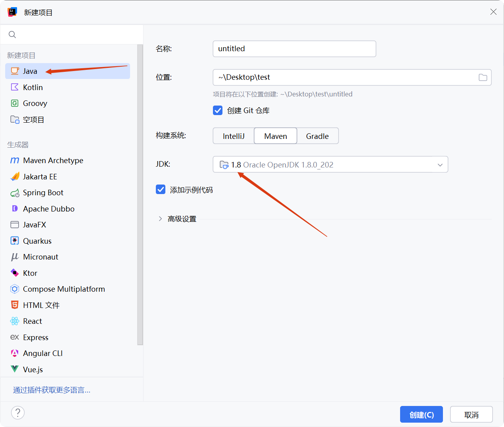Select Ktor text entry

(x=30, y=273)
